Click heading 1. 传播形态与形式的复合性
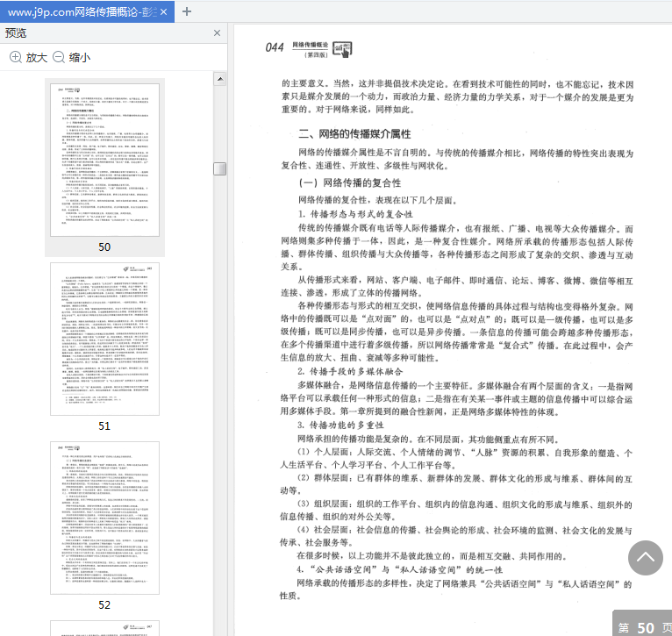 (x=355, y=214)
